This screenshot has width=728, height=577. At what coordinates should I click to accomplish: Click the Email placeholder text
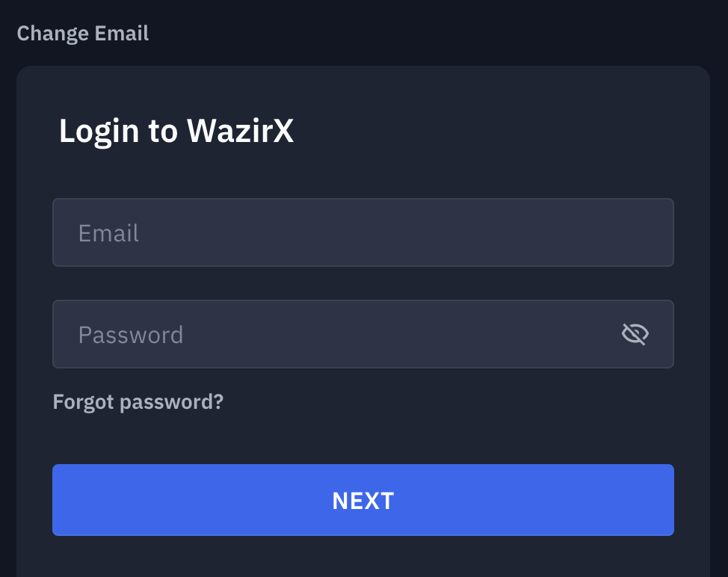109,233
